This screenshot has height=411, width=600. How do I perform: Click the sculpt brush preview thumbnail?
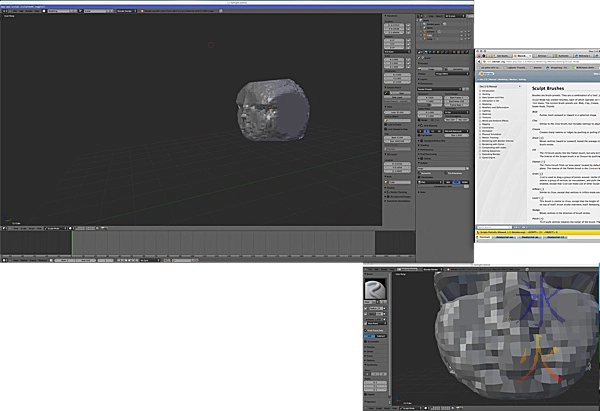point(374,287)
